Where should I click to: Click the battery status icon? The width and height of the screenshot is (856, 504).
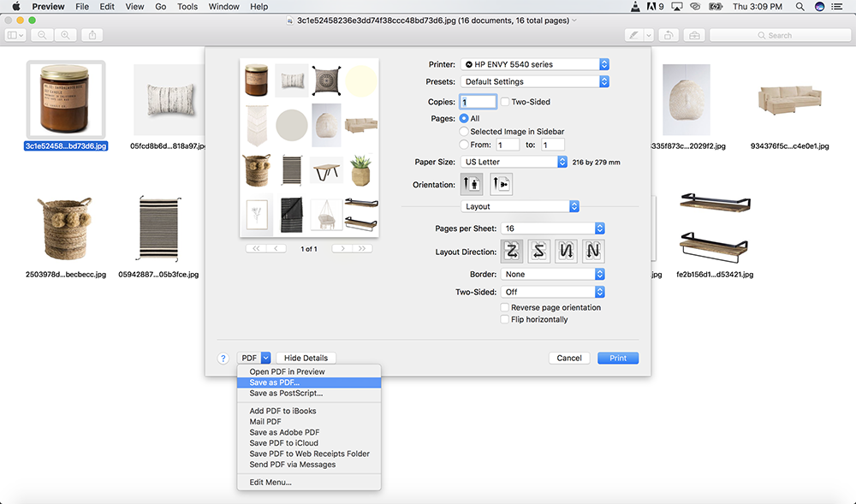pos(715,7)
